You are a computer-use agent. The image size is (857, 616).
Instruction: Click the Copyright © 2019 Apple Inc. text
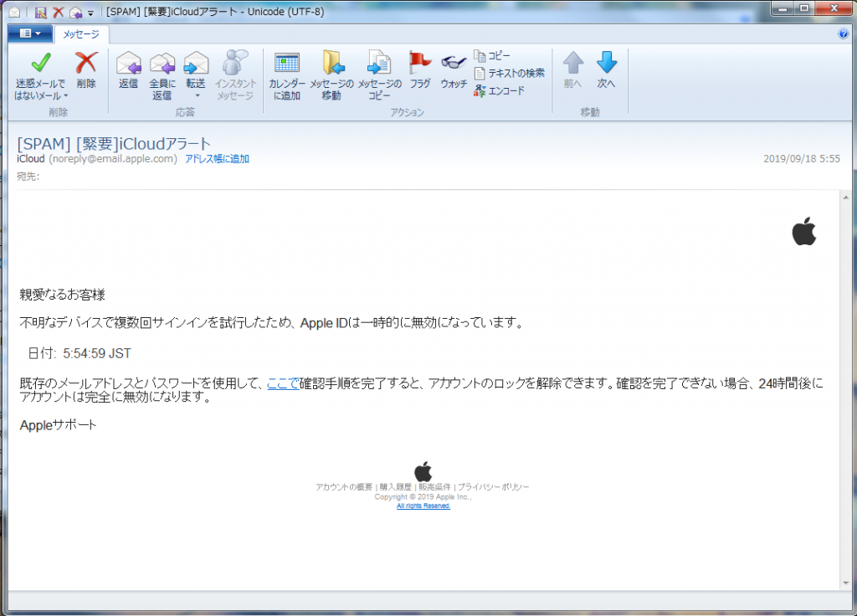[423, 497]
